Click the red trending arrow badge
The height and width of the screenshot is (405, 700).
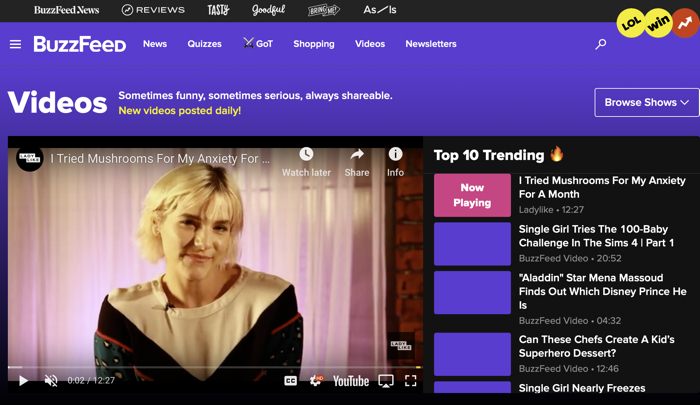(685, 23)
